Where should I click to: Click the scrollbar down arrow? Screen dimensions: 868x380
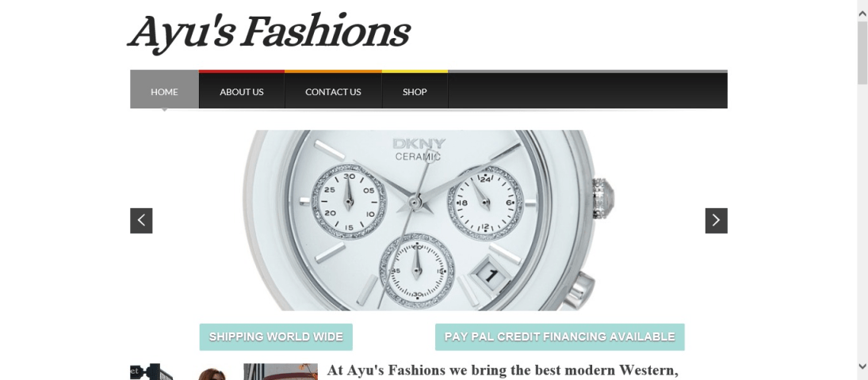[x=862, y=367]
